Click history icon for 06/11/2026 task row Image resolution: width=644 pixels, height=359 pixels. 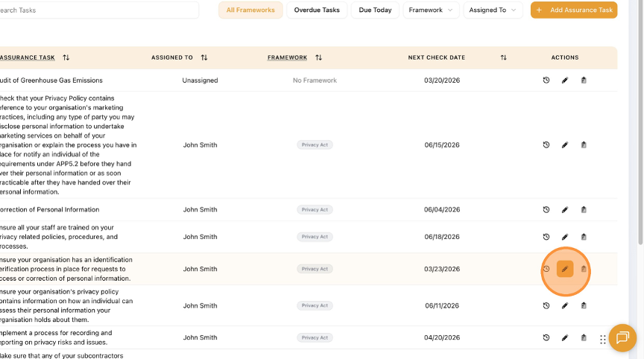[x=546, y=305]
